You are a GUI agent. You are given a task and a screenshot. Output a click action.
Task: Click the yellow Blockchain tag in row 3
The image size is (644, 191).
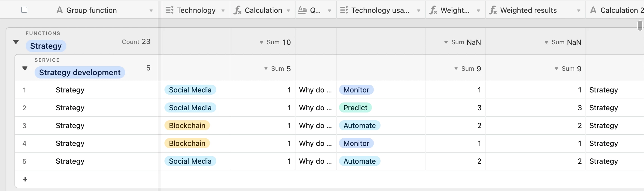tap(187, 126)
